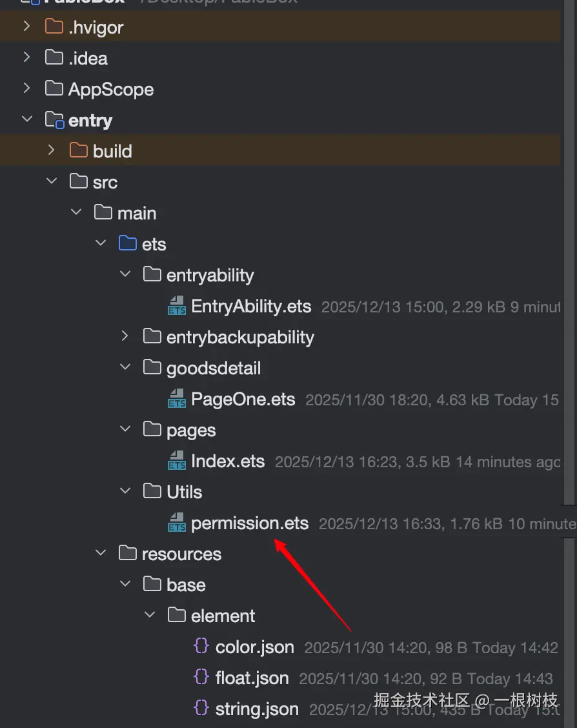Select the Utils folder label
577x728 pixels.
coord(184,492)
